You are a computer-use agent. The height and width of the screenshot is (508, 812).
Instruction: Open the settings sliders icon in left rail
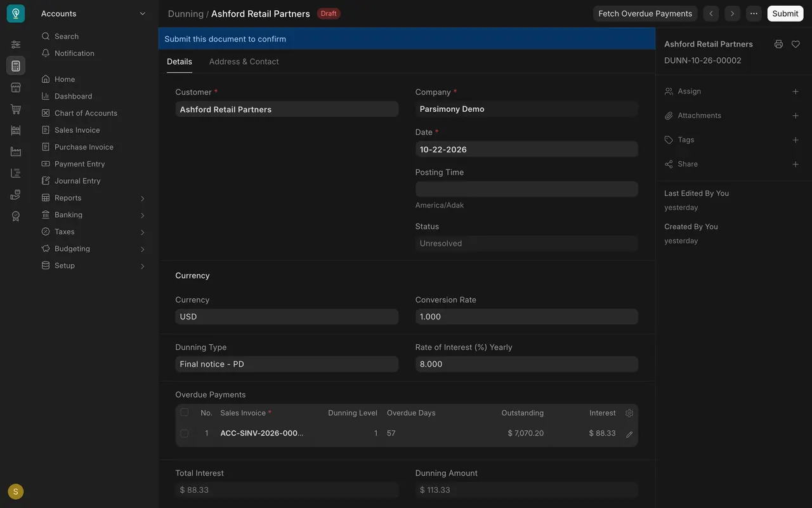(16, 44)
